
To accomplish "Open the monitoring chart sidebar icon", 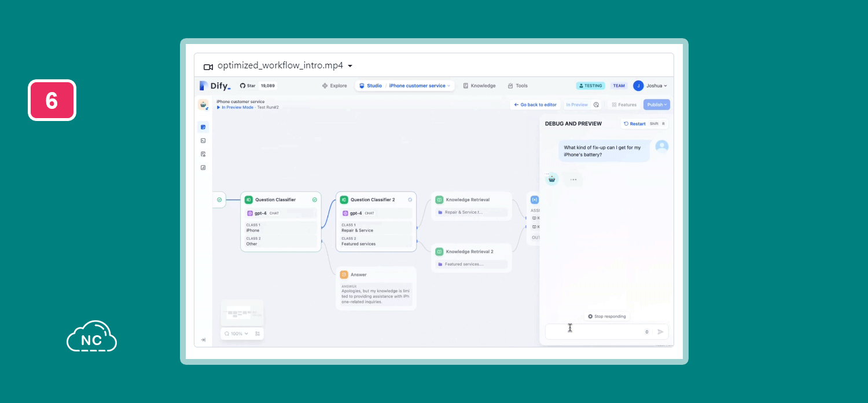I will click(203, 167).
